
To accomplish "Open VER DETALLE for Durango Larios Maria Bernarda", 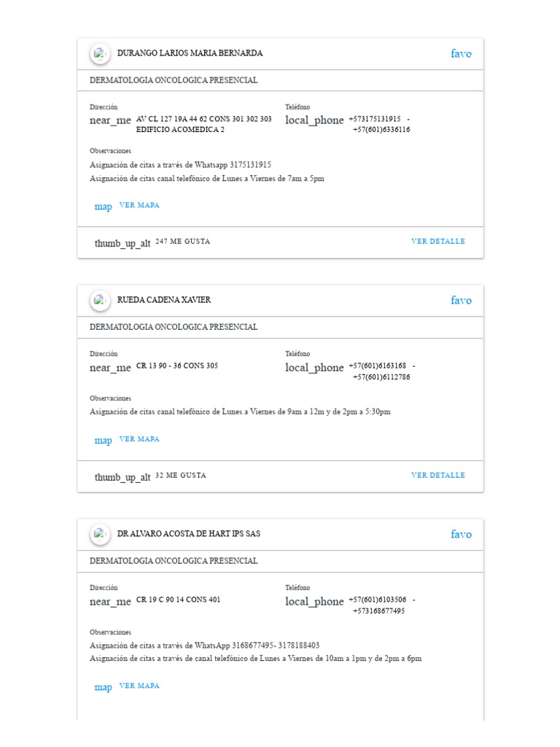I will pyautogui.click(x=438, y=241).
